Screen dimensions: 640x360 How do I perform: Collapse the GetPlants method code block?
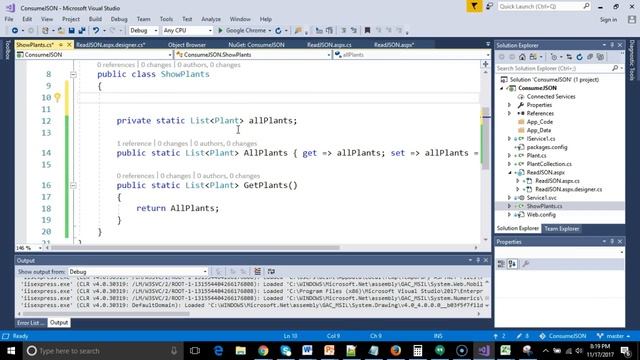73,185
